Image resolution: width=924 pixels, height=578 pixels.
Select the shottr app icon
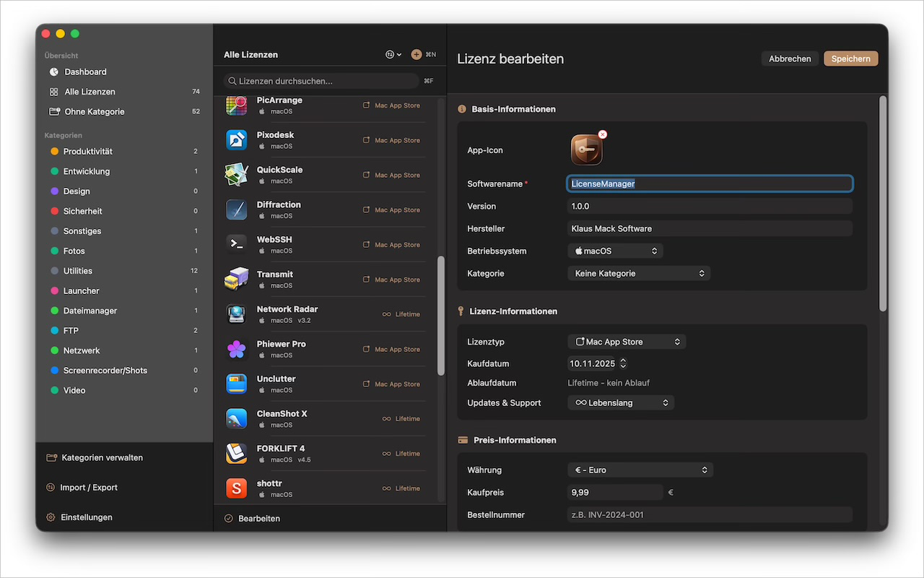(237, 488)
